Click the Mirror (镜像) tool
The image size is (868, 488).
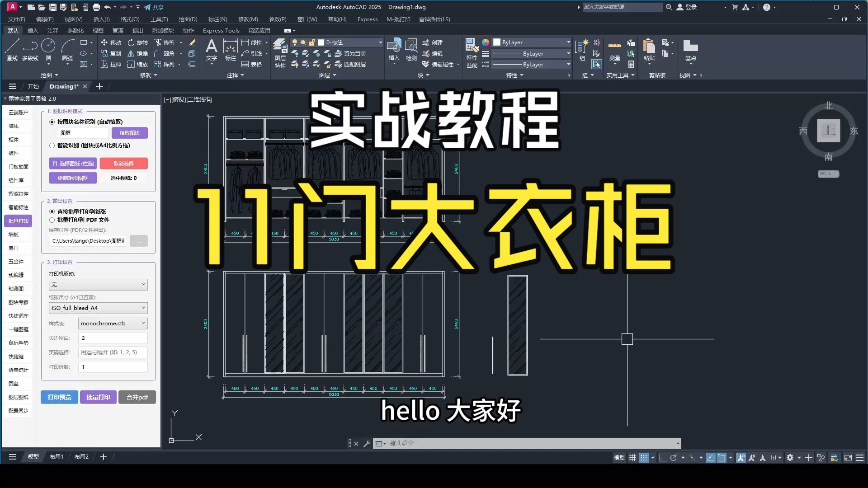point(138,53)
